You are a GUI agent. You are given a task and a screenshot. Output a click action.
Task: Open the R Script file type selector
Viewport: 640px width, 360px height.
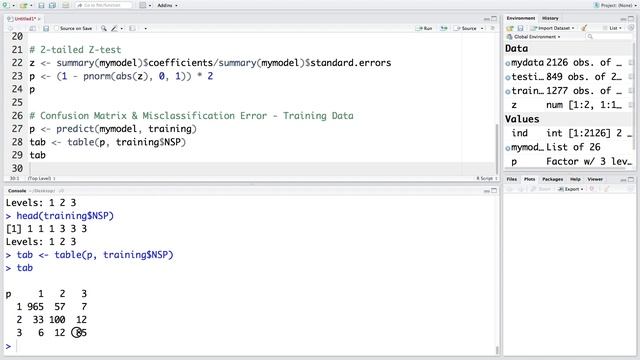tap(487, 178)
